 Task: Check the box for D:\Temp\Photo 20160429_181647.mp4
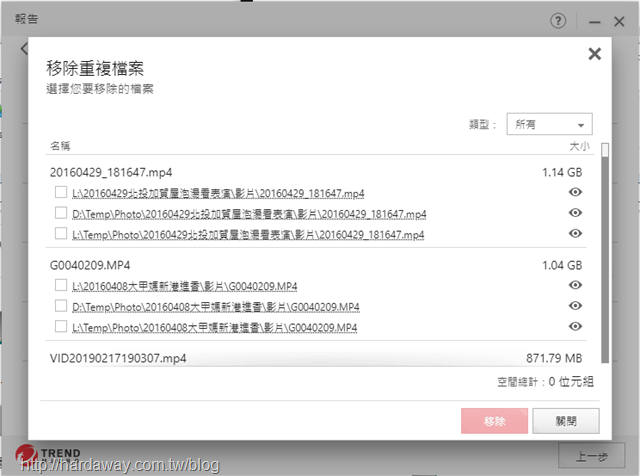[x=61, y=213]
